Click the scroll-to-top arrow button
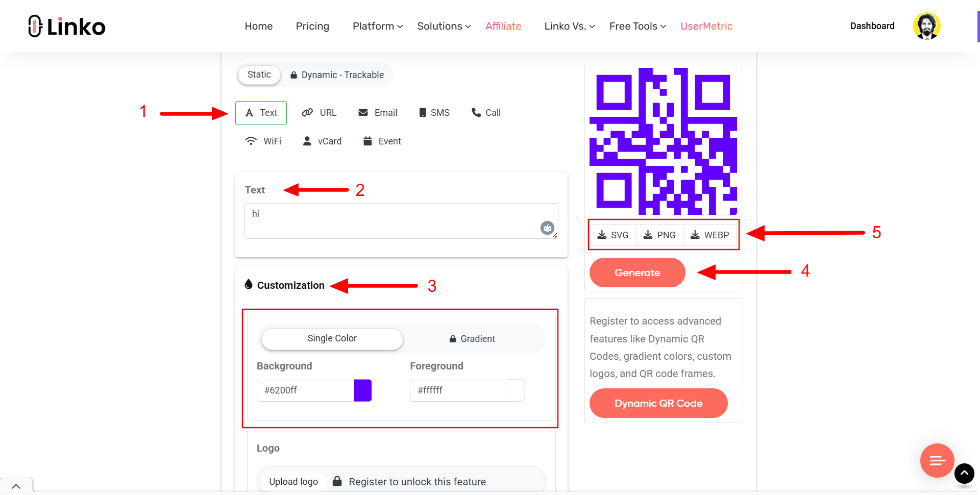The height and width of the screenshot is (495, 980). pos(964,474)
